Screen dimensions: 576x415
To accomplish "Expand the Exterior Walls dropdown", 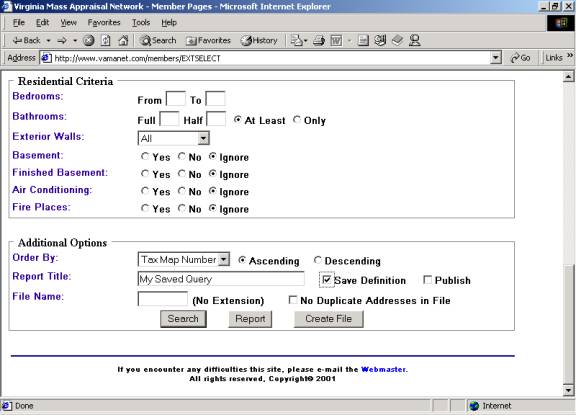I will pos(203,138).
